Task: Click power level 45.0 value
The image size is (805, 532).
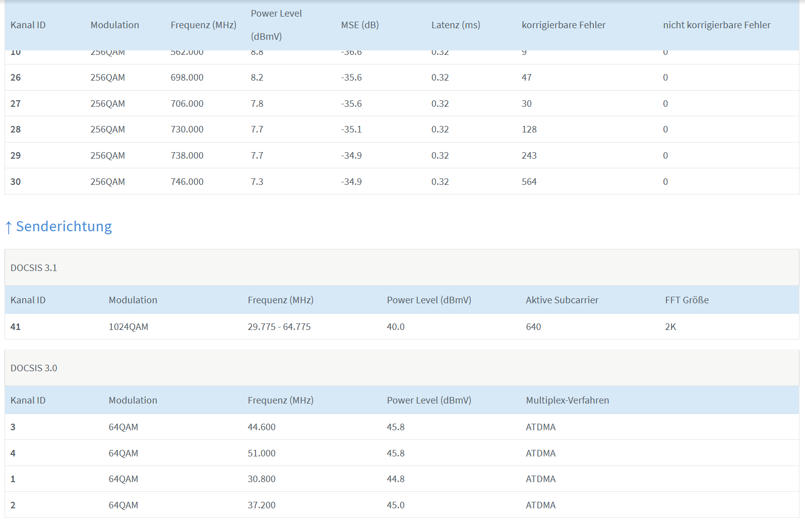Action: tap(396, 505)
